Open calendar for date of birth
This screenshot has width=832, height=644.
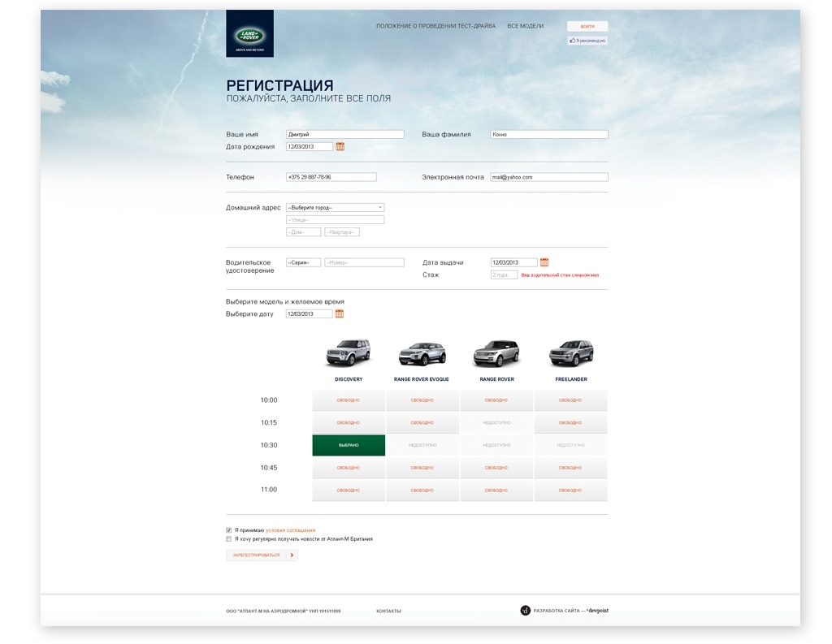pos(340,146)
